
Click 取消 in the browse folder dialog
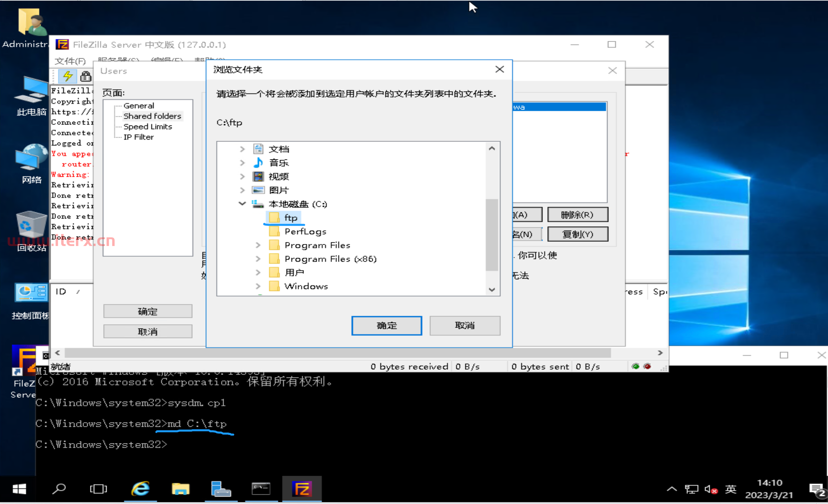pos(465,326)
